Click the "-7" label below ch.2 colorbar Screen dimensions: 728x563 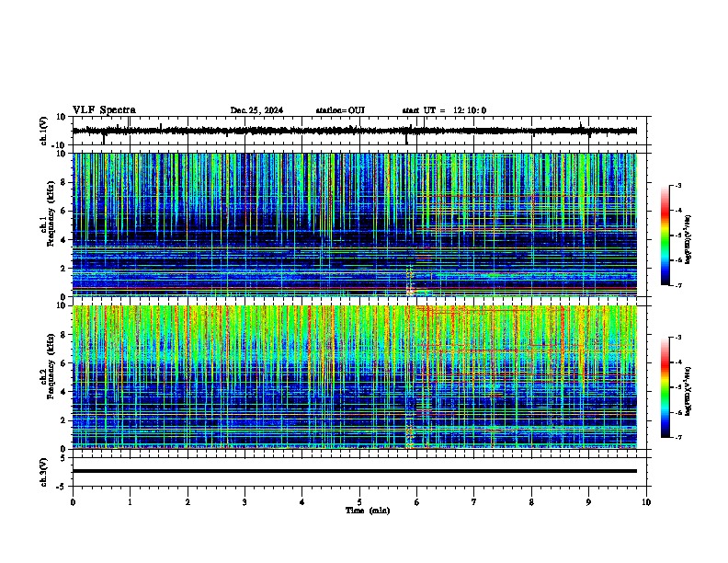[x=677, y=437]
